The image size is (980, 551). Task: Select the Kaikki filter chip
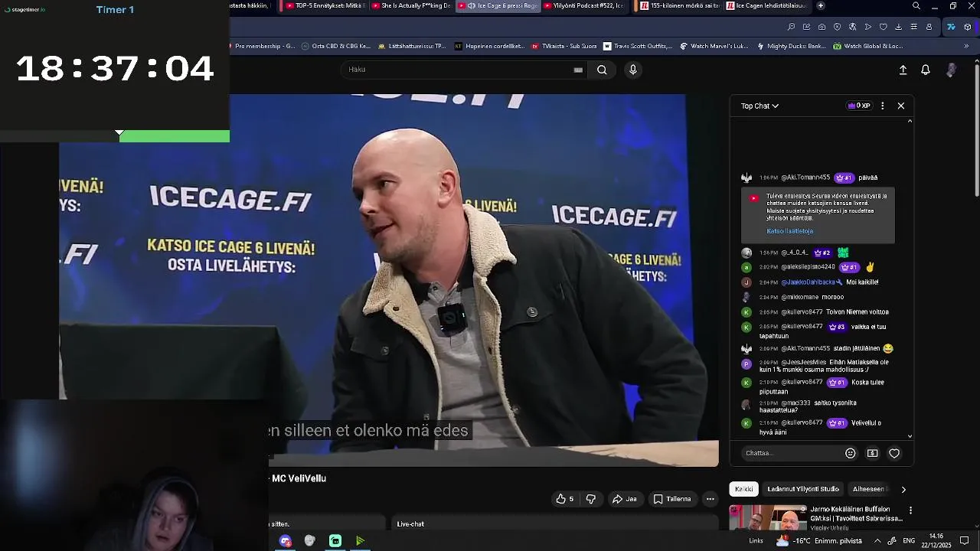click(744, 489)
